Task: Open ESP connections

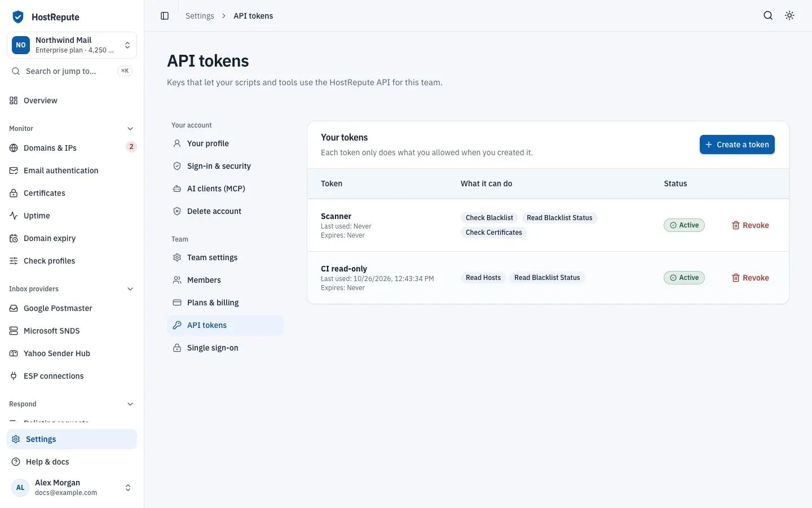Action: point(72,376)
